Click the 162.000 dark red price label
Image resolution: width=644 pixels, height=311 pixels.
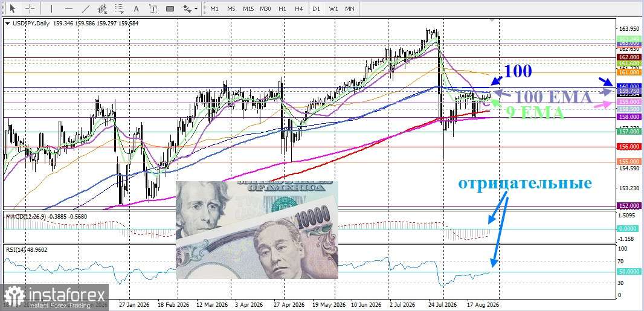pos(629,57)
